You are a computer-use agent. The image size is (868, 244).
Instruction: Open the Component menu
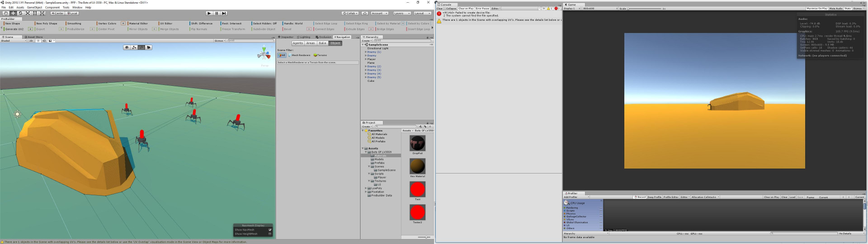coord(52,7)
